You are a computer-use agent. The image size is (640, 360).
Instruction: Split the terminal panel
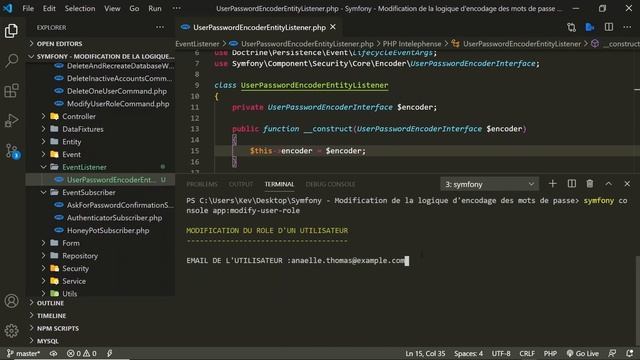pos(571,184)
